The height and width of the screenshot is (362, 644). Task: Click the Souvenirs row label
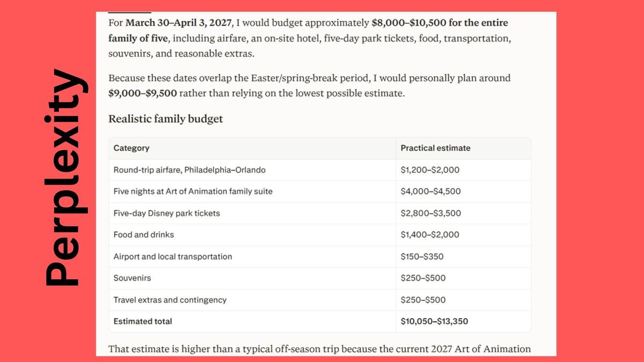pos(132,278)
